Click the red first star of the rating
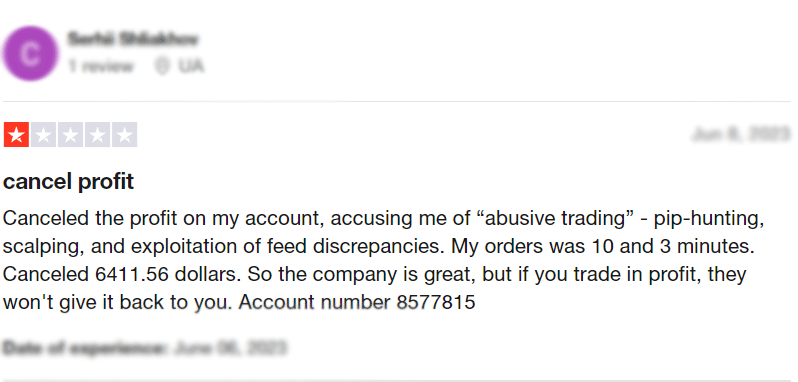Image resolution: width=798 pixels, height=382 pixels. (16, 135)
